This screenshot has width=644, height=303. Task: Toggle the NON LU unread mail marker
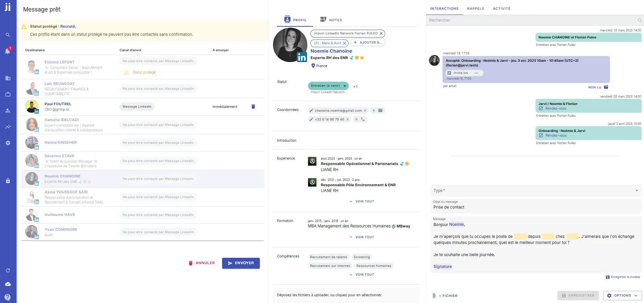click(x=598, y=87)
